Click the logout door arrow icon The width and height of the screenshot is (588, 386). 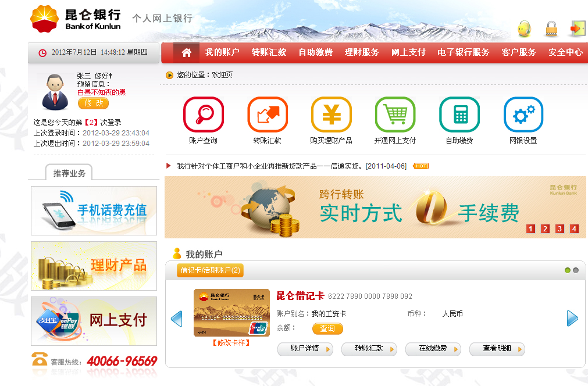(578, 28)
